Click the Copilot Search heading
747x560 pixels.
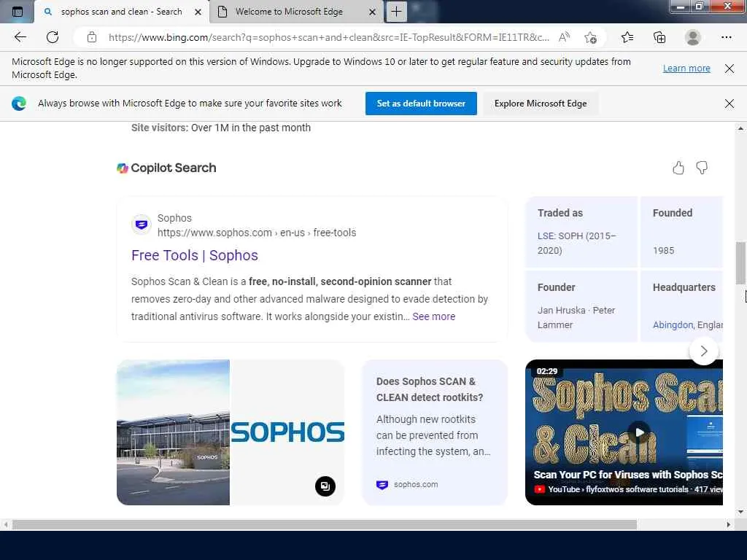(174, 168)
